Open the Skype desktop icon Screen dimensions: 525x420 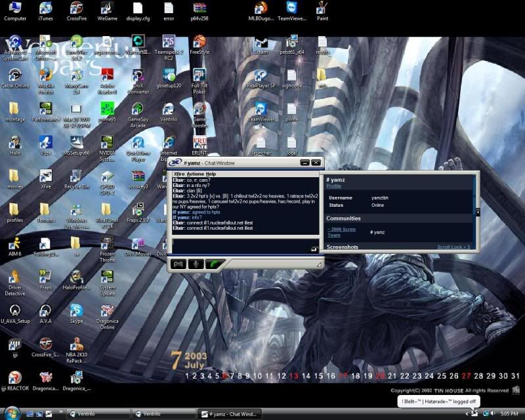click(x=76, y=311)
